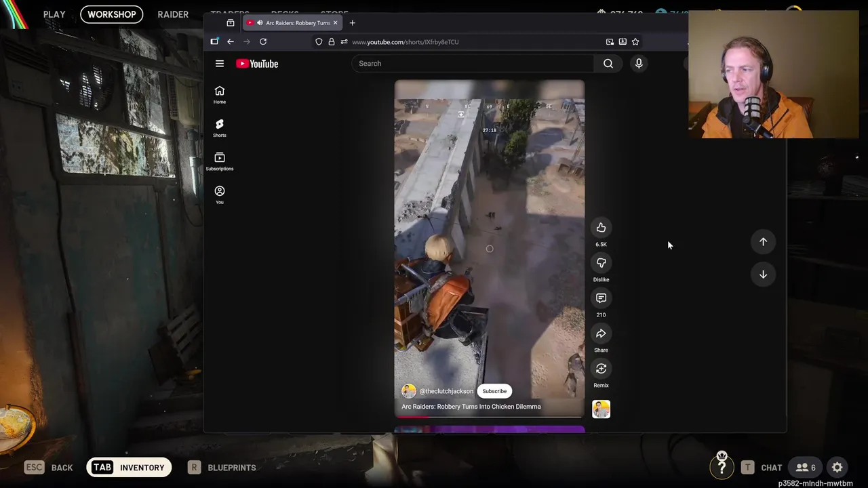Viewport: 868px width, 488px height.
Task: Click the Subscribe button on the short
Action: 494,391
